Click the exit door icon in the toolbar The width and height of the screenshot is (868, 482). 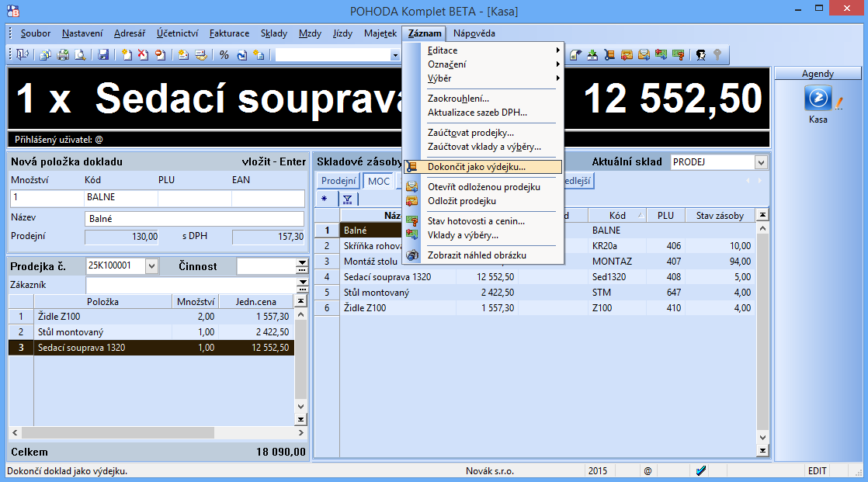[23, 55]
